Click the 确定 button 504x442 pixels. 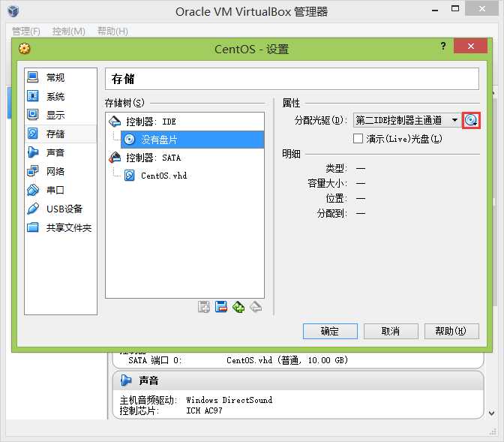pos(330,331)
